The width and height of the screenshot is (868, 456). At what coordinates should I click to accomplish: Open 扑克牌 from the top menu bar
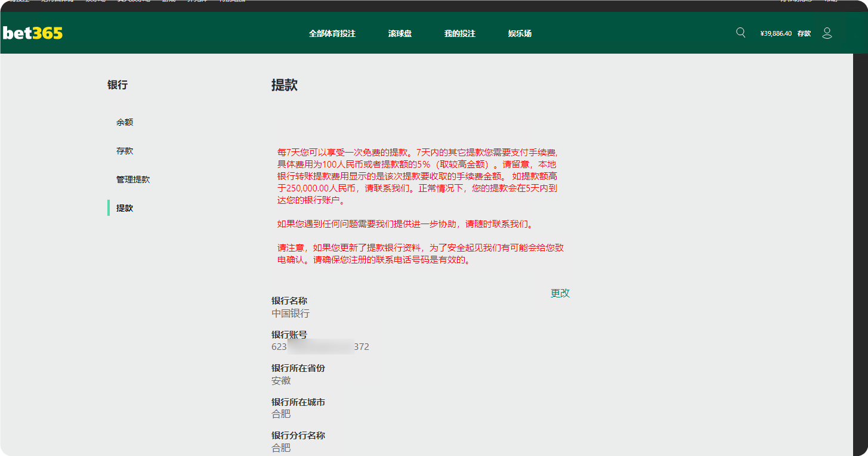[x=197, y=3]
